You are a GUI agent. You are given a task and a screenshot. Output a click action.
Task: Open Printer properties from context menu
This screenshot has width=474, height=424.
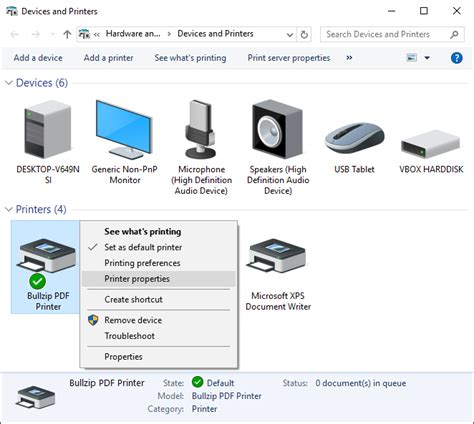click(x=159, y=279)
